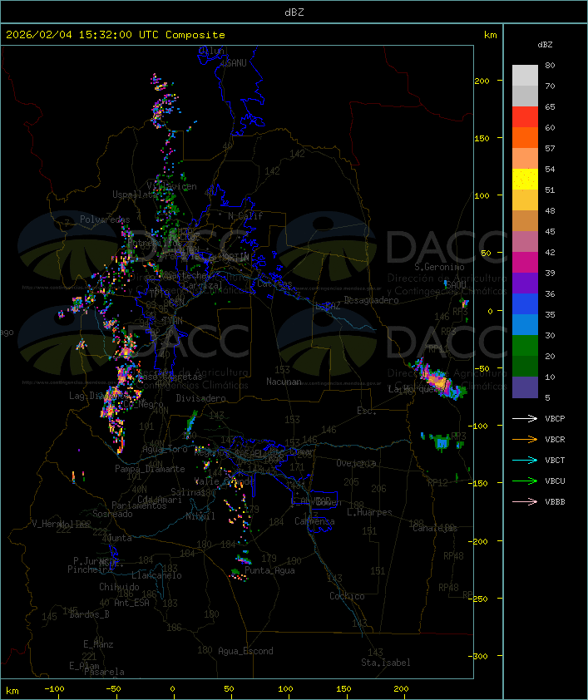Click the 'Polvaredas' map label

point(105,219)
